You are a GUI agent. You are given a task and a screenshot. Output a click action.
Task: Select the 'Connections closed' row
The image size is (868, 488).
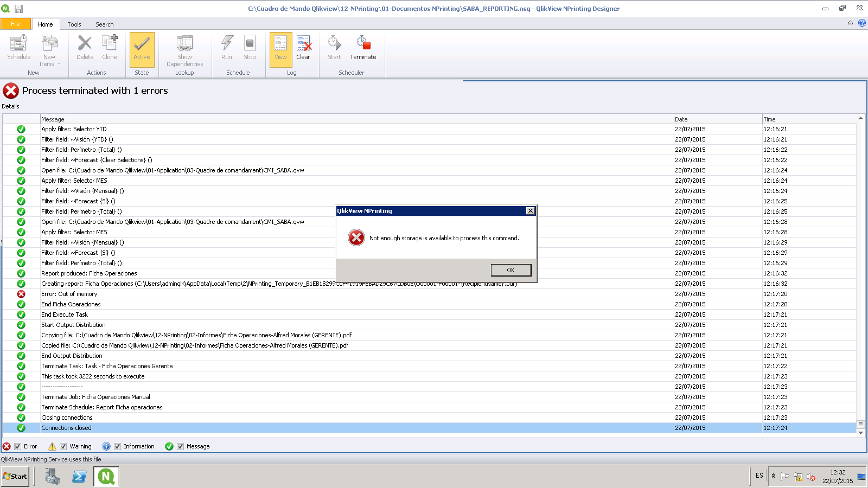(x=429, y=428)
